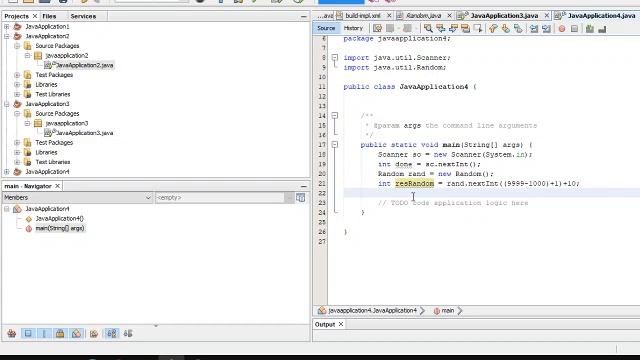This screenshot has height=360, width=640.
Task: Toggle Sort by Name in Navigator
Action: click(111, 333)
